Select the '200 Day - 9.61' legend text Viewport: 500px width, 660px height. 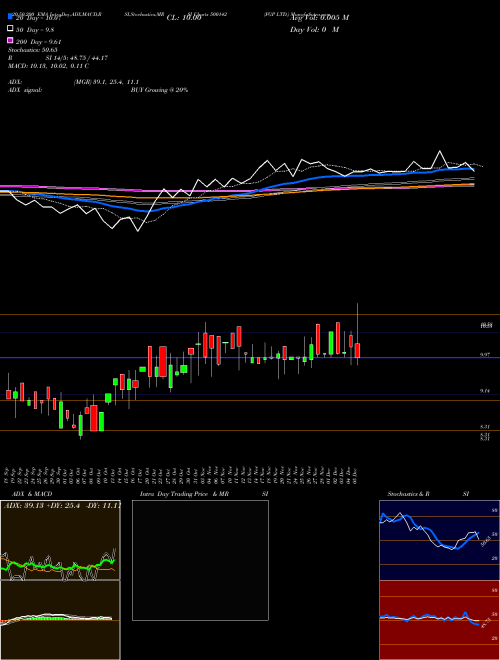pos(38,42)
